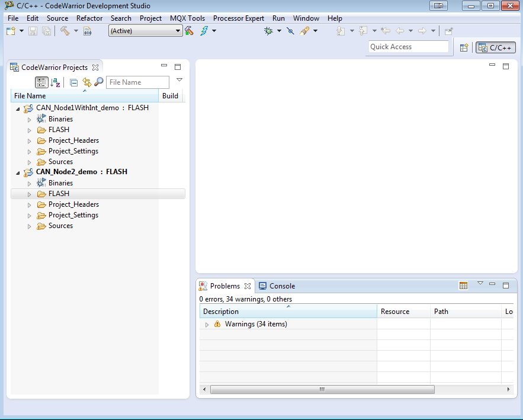Click the Last Edit Location icon
The width and height of the screenshot is (523, 420).
tap(386, 31)
